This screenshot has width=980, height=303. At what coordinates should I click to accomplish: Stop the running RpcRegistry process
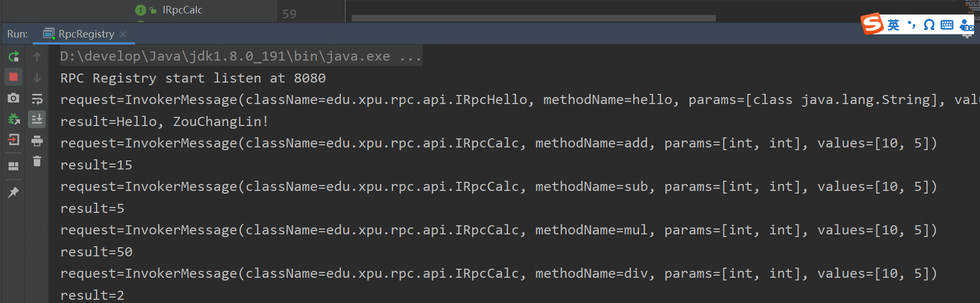pos(13,77)
